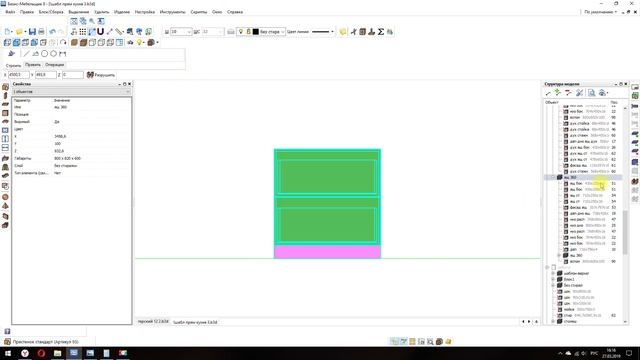This screenshot has width=640, height=360.
Task: Click the zoom magnifier icon in the top toolbar
Action: point(92,21)
